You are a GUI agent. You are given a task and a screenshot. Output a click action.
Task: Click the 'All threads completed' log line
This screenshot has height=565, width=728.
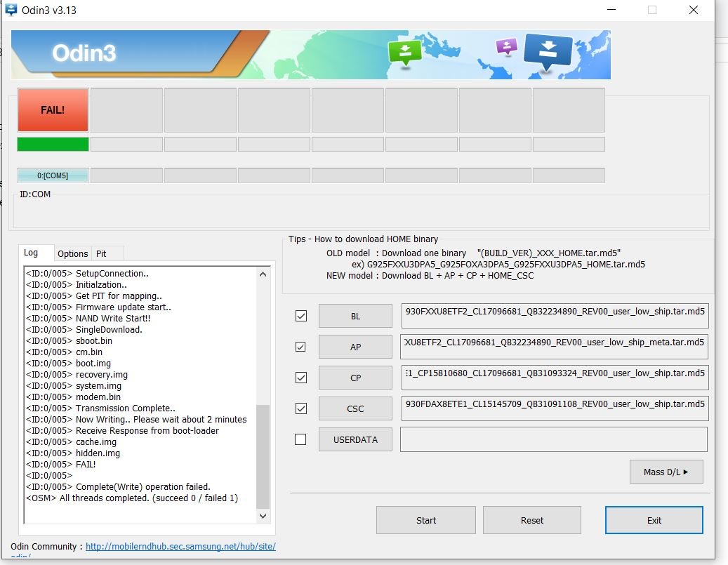(132, 498)
